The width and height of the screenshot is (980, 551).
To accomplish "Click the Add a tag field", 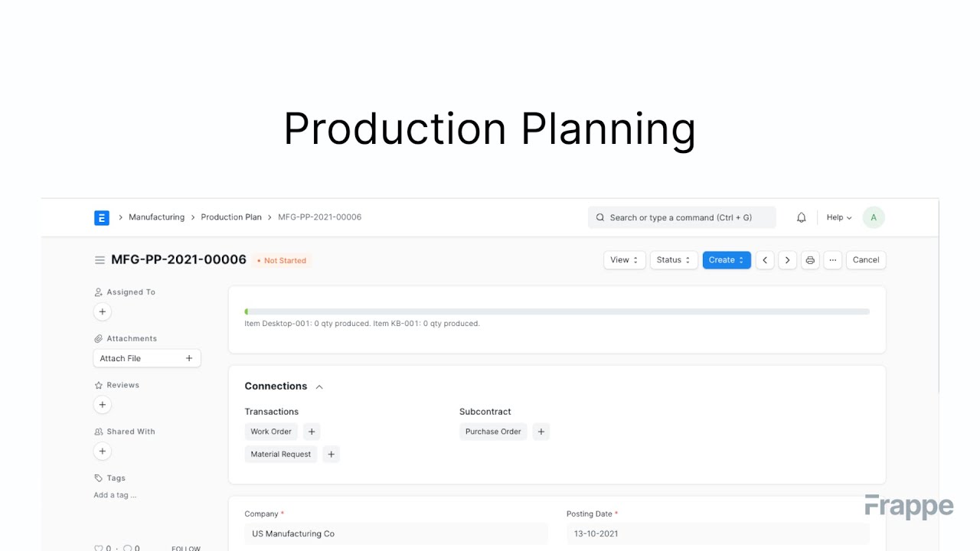I will (x=115, y=495).
